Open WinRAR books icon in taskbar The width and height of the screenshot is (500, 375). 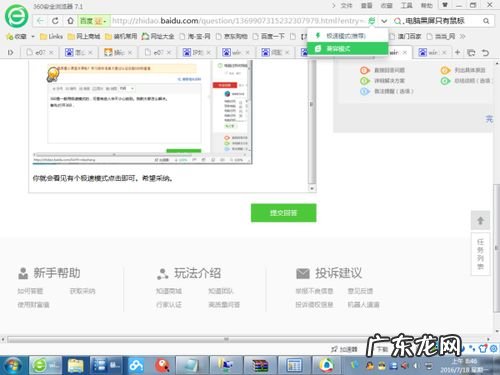[x=260, y=366]
